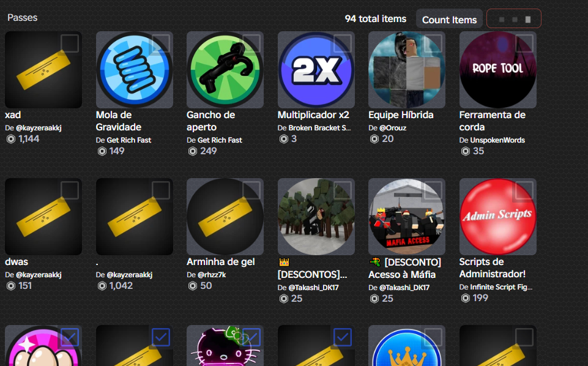Open the Infinite Script Fig... creator link
Viewport: 588px width, 366px height.
click(x=501, y=287)
